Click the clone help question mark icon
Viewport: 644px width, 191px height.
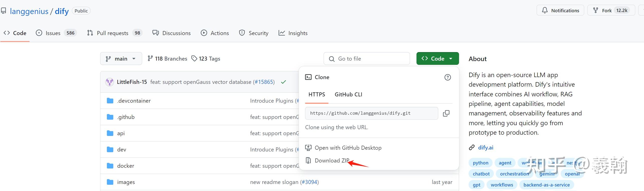click(x=448, y=77)
